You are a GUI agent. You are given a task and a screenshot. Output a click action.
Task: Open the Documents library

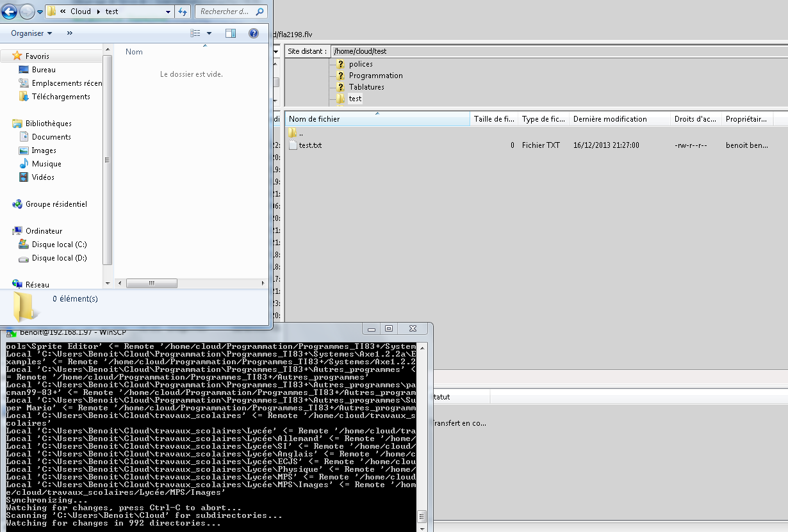click(x=51, y=137)
